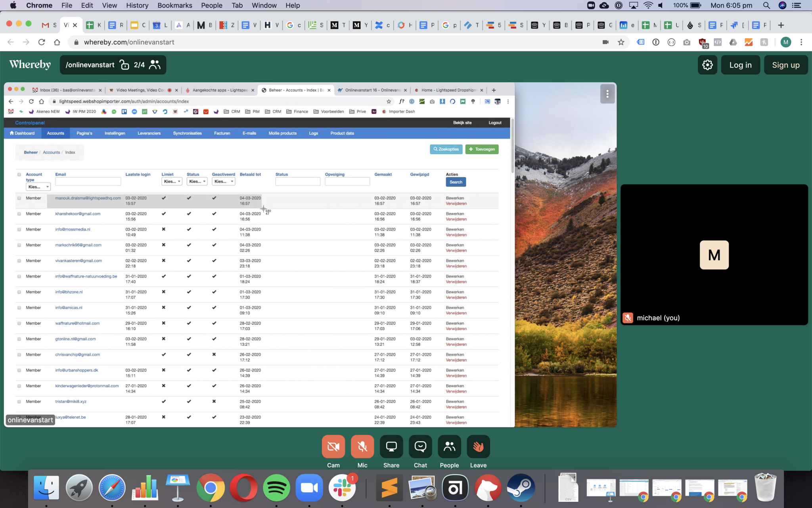Image resolution: width=812 pixels, height=508 pixels.
Task: Open the Chat panel
Action: pos(420,446)
